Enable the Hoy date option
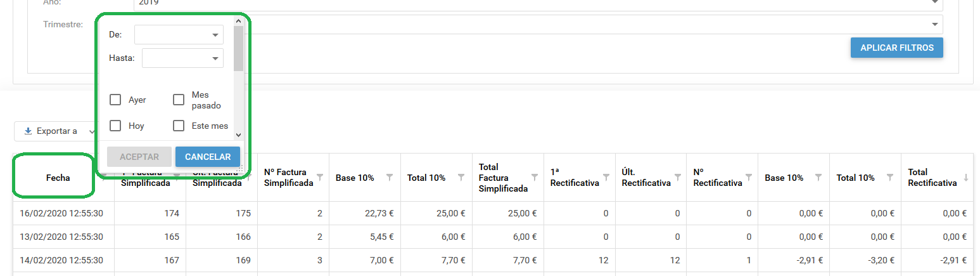Screen dimensions: 980x276 coord(115,126)
